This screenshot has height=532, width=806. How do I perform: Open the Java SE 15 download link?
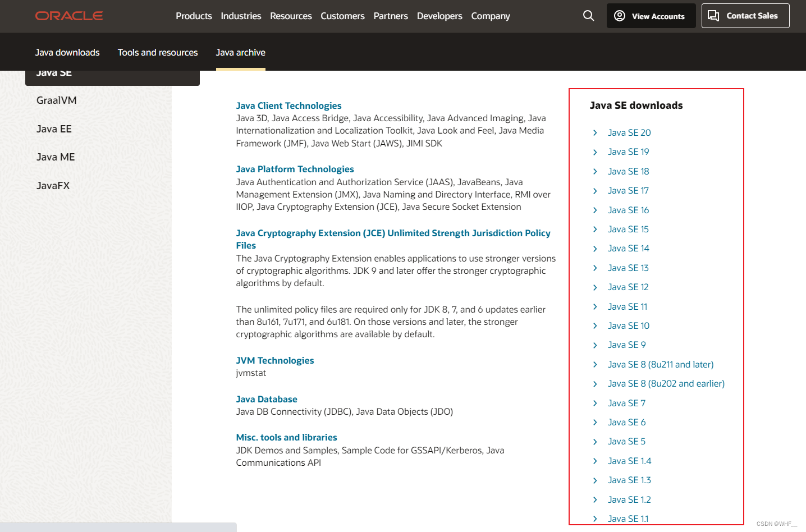pyautogui.click(x=628, y=229)
